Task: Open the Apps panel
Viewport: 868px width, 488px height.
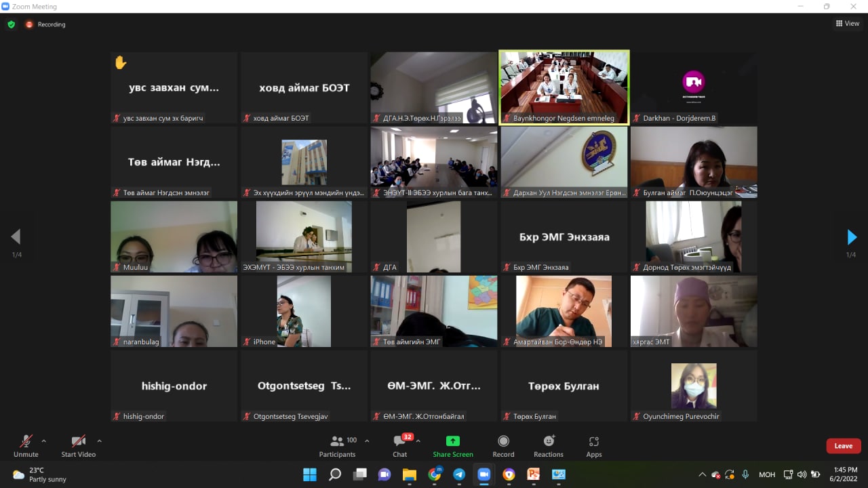Action: click(594, 445)
